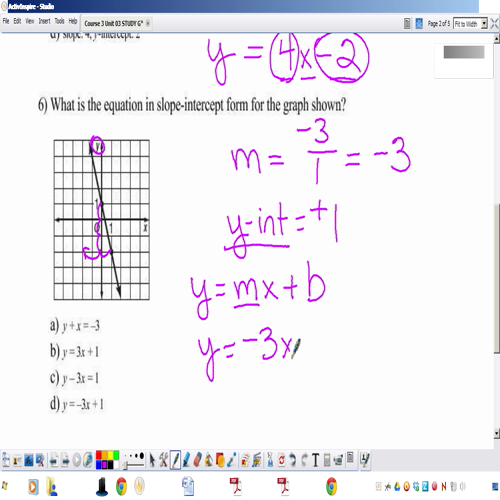This screenshot has height=500, width=500.
Task: Click the Redo arrow
Action: 304,460
